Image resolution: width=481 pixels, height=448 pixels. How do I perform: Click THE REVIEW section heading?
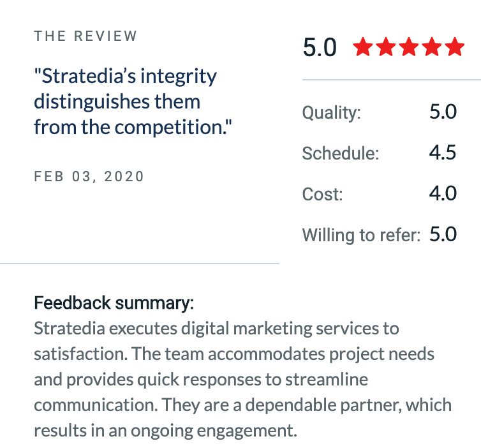pyautogui.click(x=85, y=36)
